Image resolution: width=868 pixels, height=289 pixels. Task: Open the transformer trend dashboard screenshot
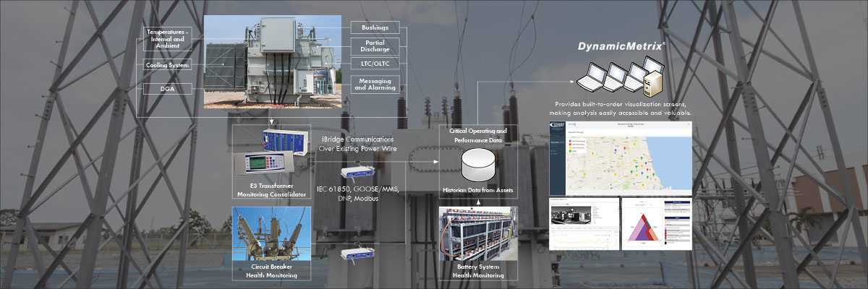coord(584,224)
